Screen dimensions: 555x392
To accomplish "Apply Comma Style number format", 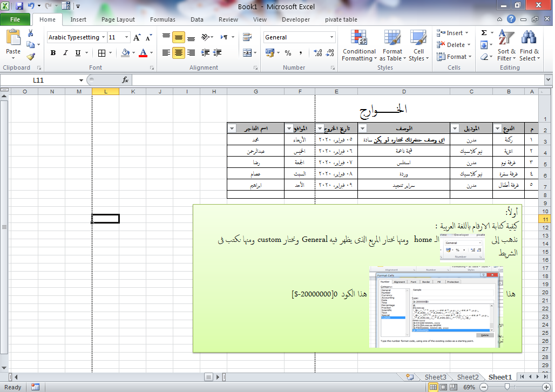I will pyautogui.click(x=301, y=53).
